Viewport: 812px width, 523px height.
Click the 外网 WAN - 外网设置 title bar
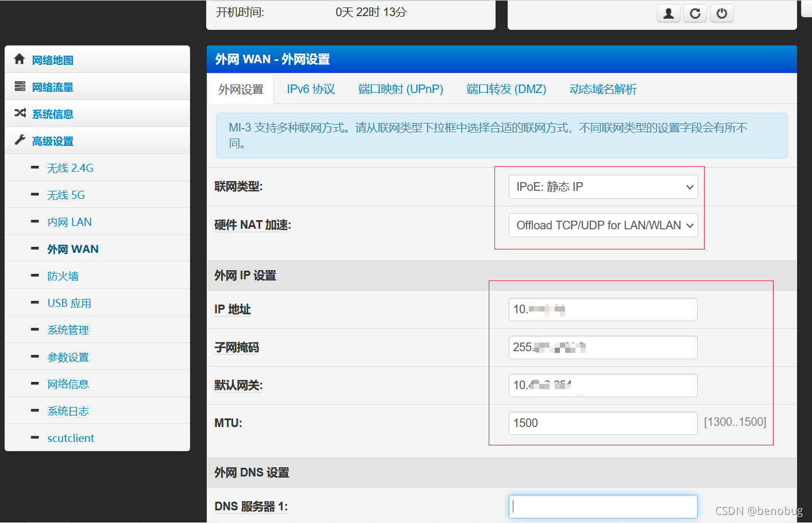point(501,59)
